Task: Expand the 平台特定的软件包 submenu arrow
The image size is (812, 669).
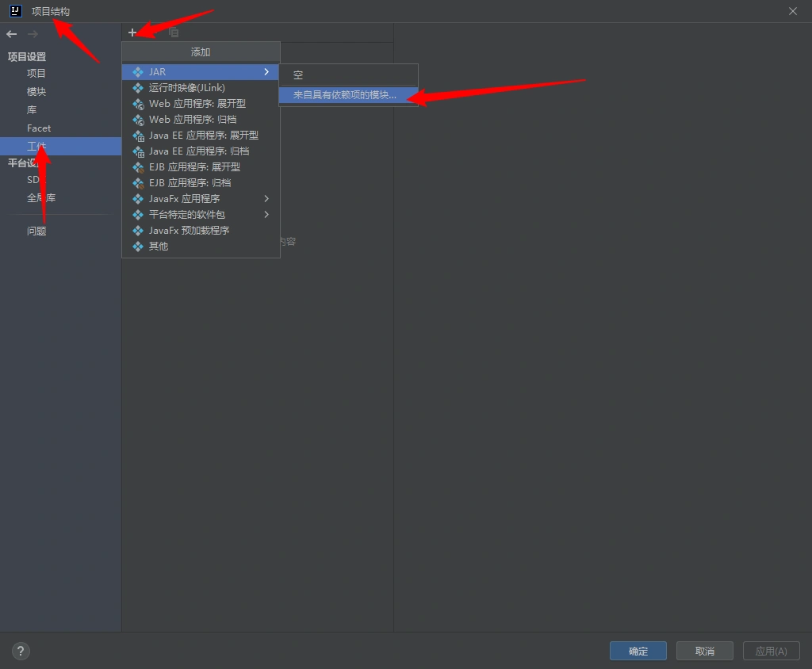Action: tap(266, 215)
